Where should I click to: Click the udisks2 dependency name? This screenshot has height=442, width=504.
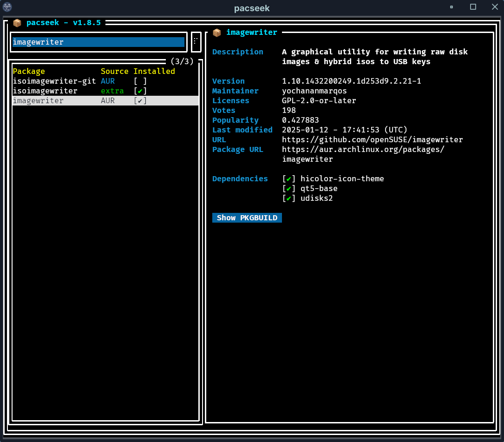pos(317,198)
